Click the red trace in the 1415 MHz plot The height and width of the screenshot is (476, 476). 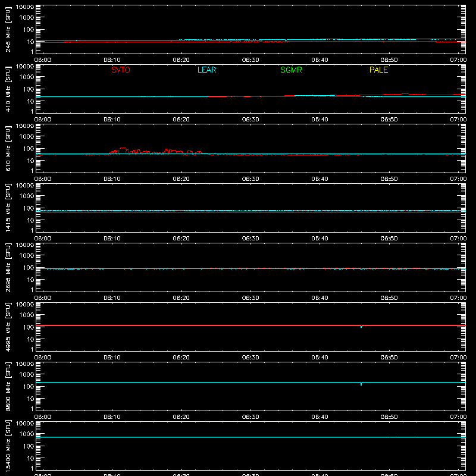(x=250, y=213)
